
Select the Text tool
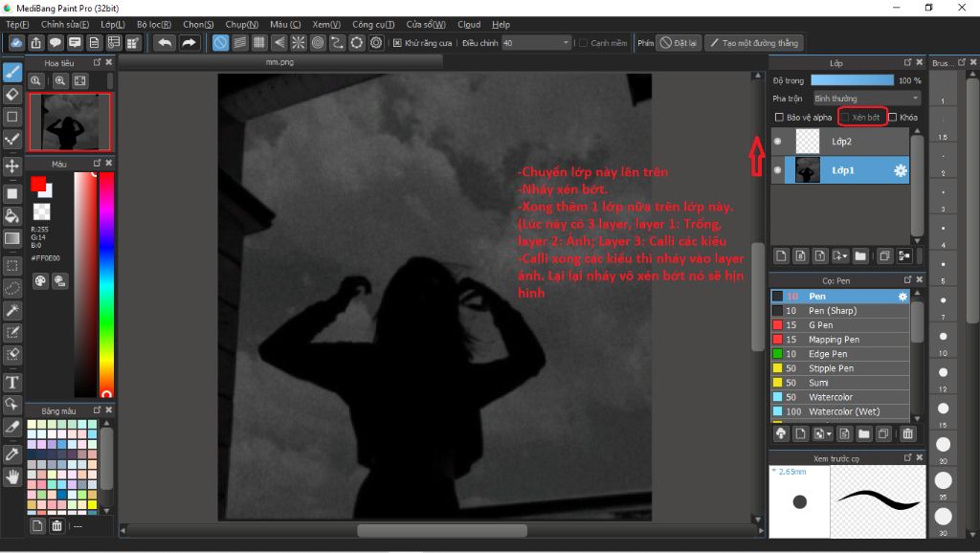pyautogui.click(x=12, y=382)
